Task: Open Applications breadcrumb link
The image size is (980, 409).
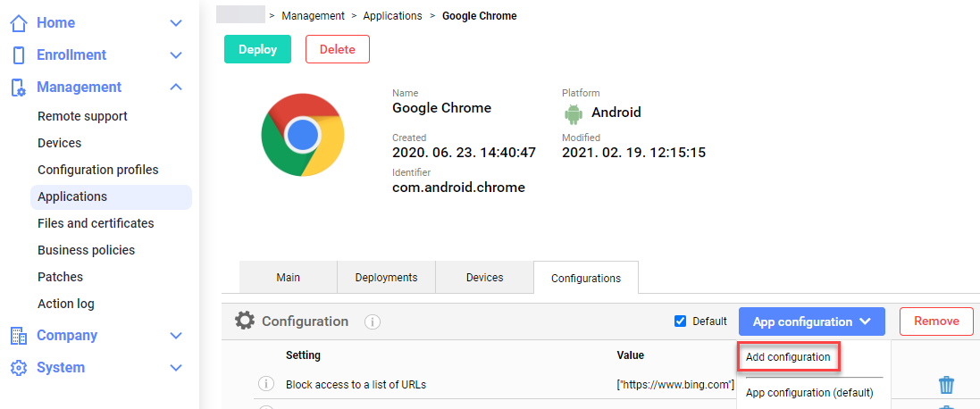Action: 392,15
